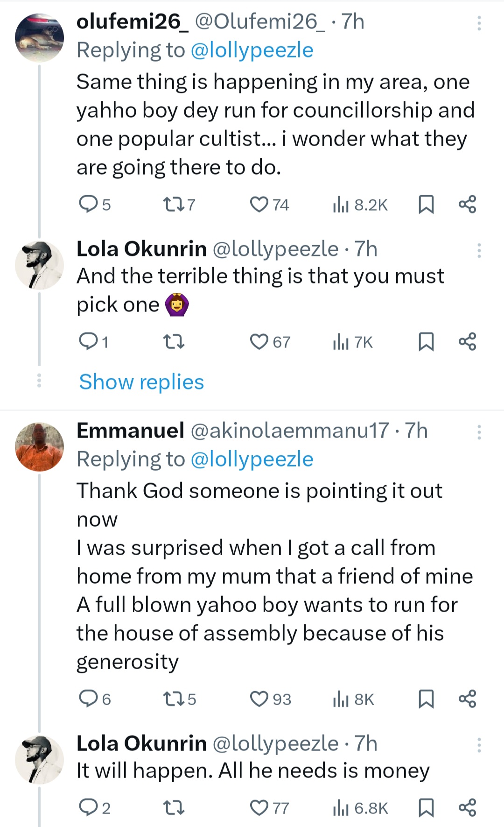Image resolution: width=504 pixels, height=827 pixels.
Task: Bookmark olufemi26_'s reply
Action: pos(426,205)
